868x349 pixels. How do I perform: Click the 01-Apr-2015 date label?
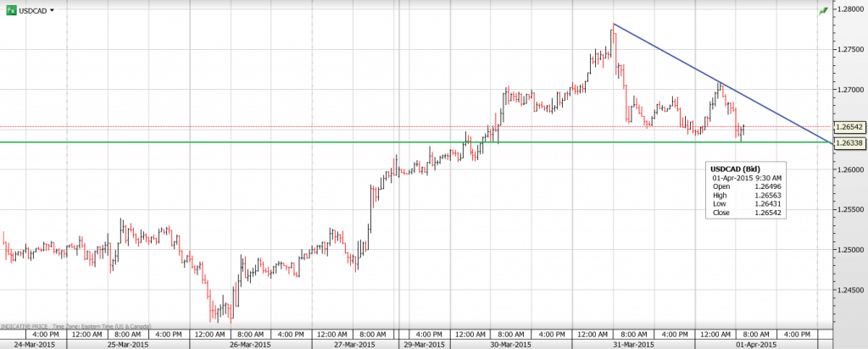pyautogui.click(x=757, y=344)
